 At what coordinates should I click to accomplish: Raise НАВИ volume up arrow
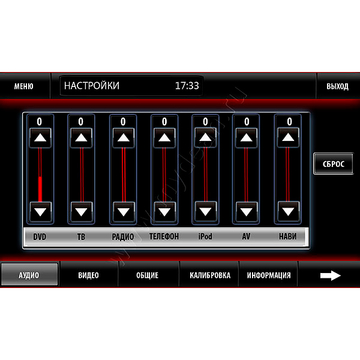pos(289,137)
